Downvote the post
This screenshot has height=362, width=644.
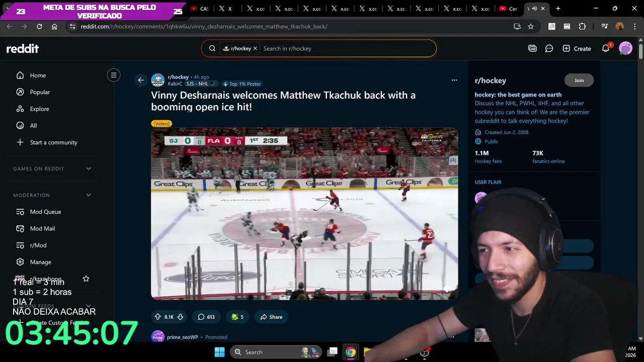180,317
